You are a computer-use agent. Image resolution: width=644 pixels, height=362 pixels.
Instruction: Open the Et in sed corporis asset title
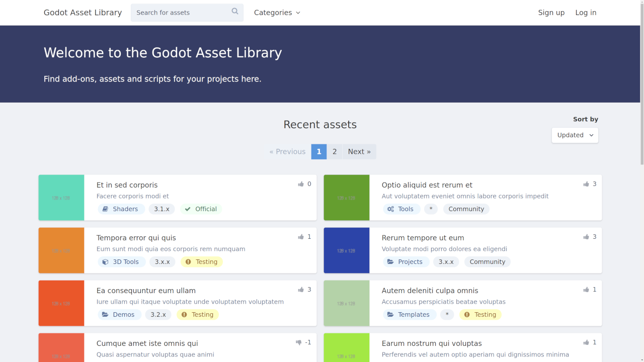127,185
